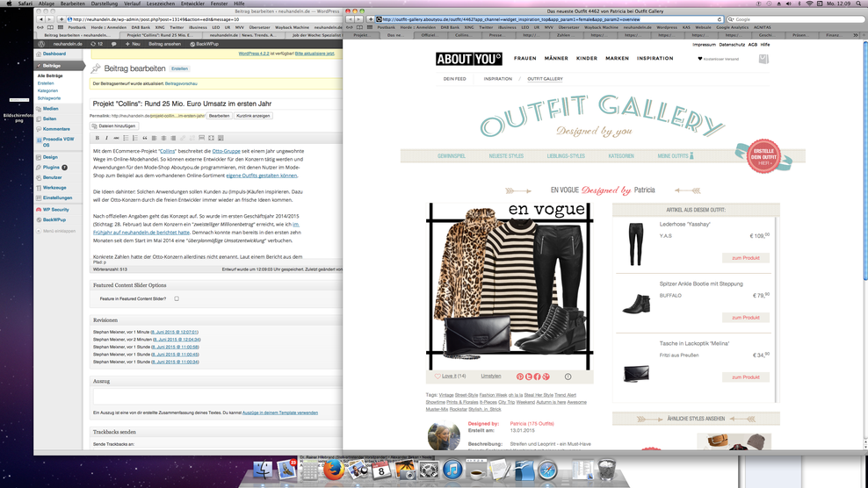Apply strikethrough in the editor toolbar
This screenshot has width=868, height=488.
[x=116, y=138]
